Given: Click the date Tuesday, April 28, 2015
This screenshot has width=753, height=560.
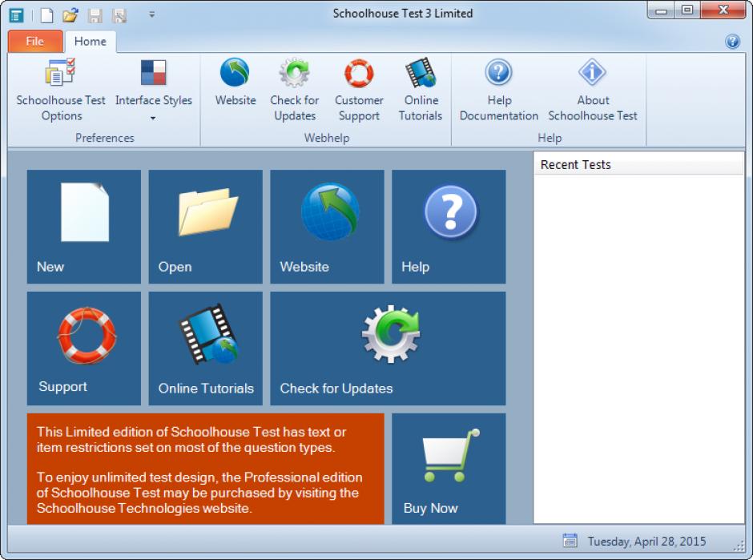Looking at the screenshot, I should pos(647,542).
